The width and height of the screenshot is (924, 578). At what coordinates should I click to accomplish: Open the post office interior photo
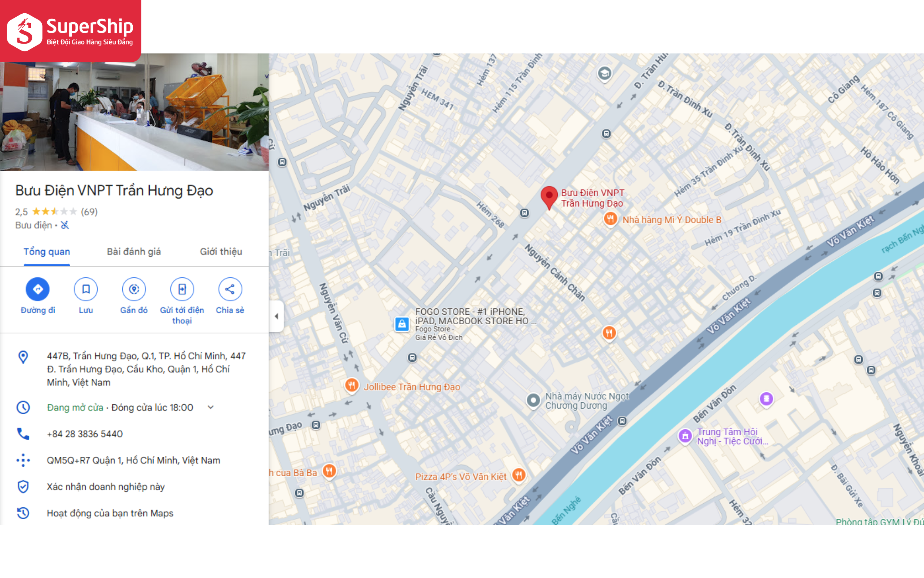tap(135, 112)
